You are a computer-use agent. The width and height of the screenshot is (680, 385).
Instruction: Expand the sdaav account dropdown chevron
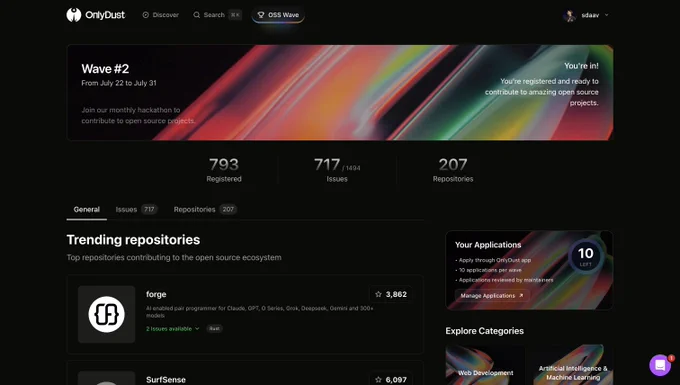[606, 15]
